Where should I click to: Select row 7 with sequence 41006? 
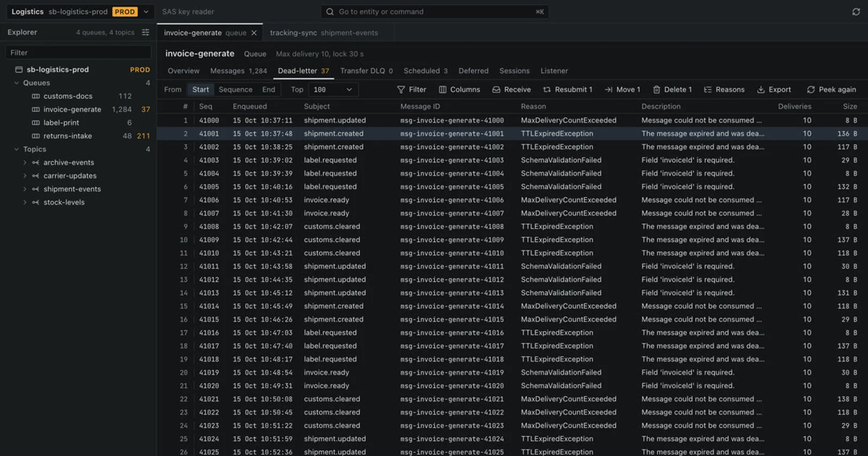tap(513, 200)
